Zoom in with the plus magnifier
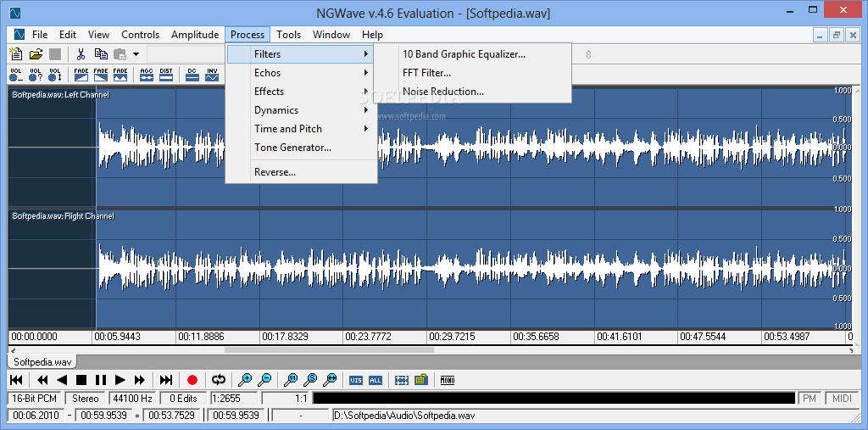Image resolution: width=868 pixels, height=430 pixels. [x=245, y=380]
